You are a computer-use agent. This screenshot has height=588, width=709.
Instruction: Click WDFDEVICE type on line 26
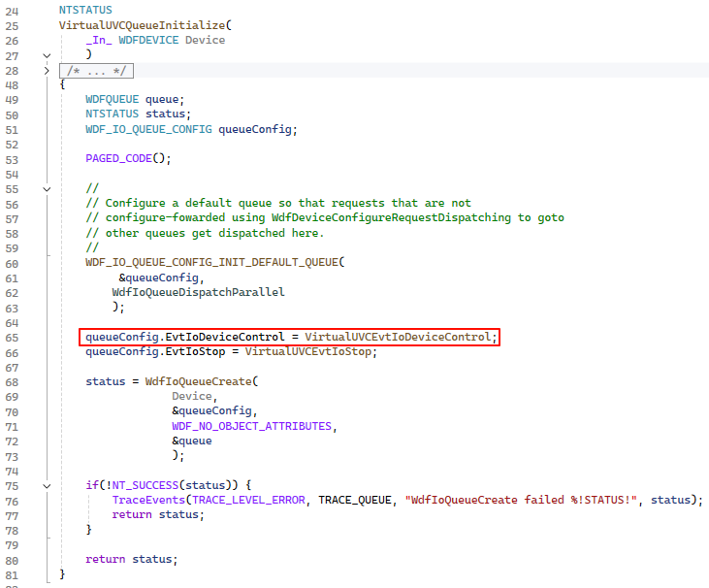148,40
